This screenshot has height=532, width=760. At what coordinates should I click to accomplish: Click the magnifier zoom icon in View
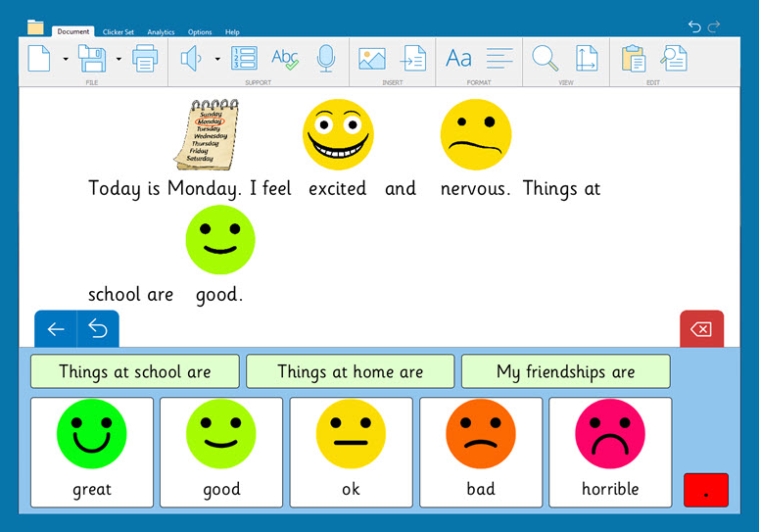coord(545,59)
